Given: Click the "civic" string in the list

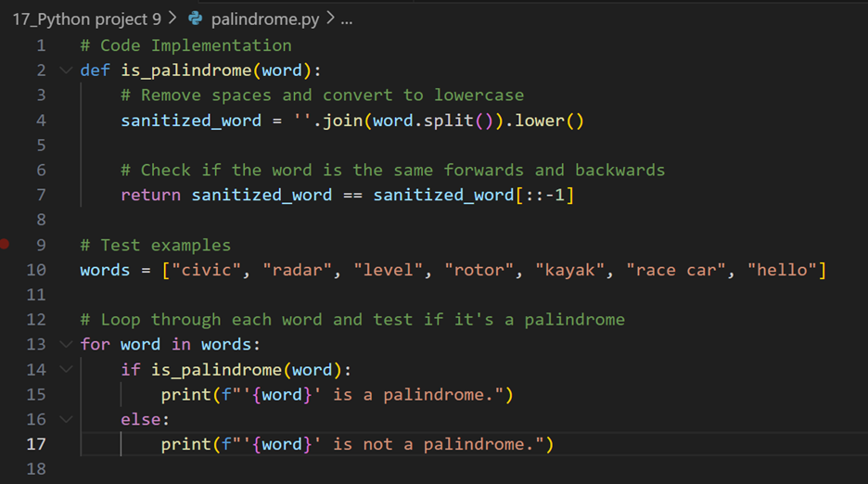Looking at the screenshot, I should click(207, 270).
